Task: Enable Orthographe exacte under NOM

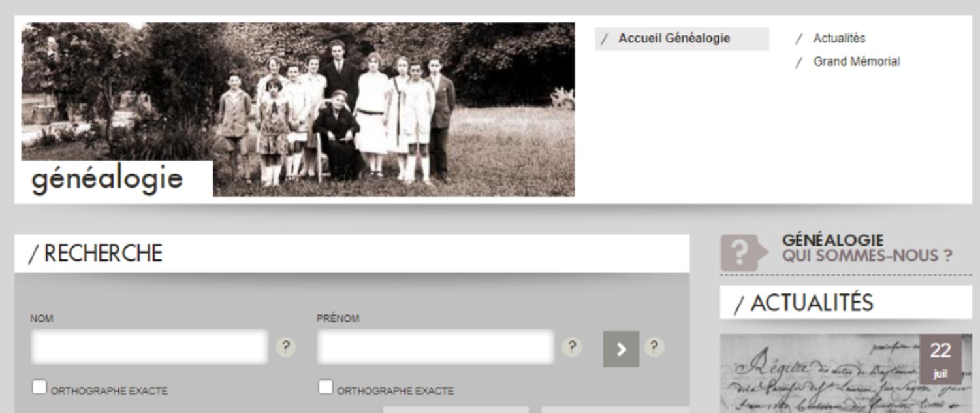Action: pyautogui.click(x=40, y=388)
